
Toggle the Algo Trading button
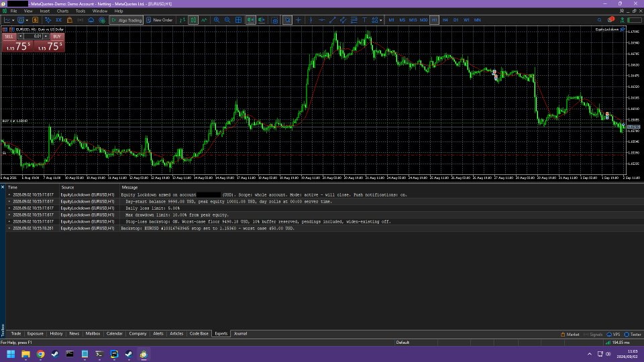(127, 19)
